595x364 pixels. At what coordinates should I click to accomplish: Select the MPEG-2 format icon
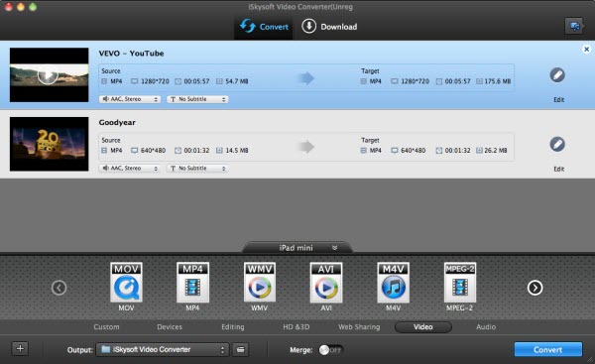point(460,283)
